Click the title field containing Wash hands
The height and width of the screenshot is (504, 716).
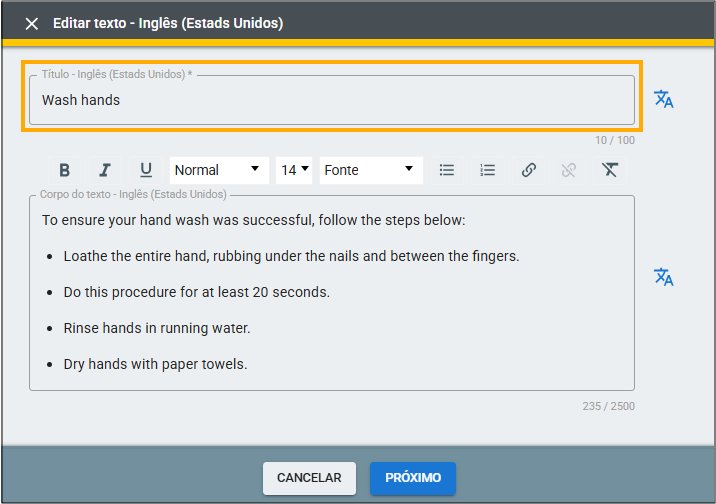pyautogui.click(x=331, y=100)
